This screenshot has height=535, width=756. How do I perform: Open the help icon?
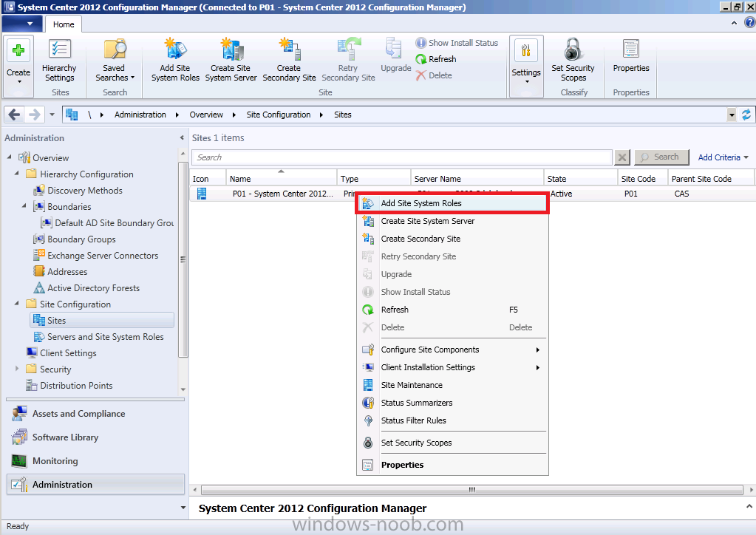(x=750, y=23)
